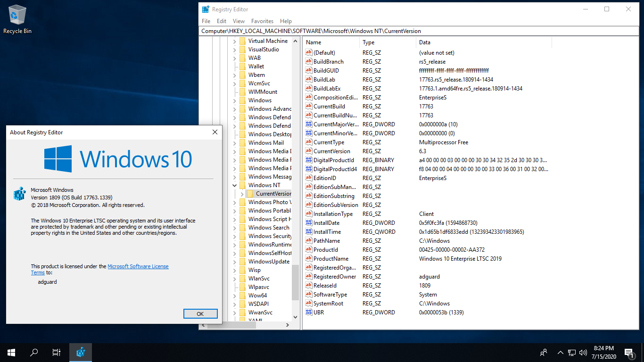
Task: Select the Windows Mail key in tree
Action: (266, 143)
